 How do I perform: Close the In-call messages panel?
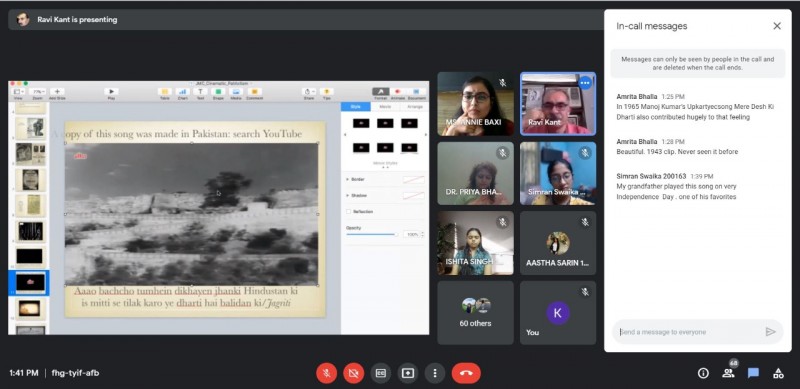(777, 26)
